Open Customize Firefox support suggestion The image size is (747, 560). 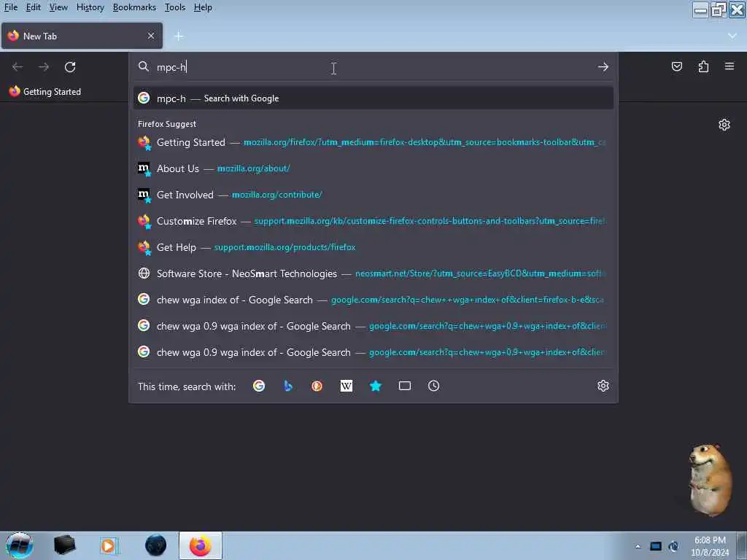[x=373, y=221]
